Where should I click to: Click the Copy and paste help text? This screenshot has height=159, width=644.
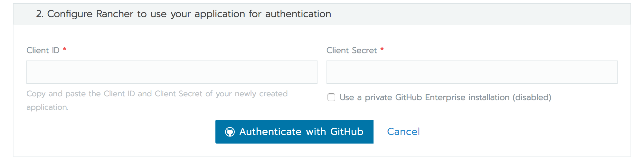(x=157, y=94)
